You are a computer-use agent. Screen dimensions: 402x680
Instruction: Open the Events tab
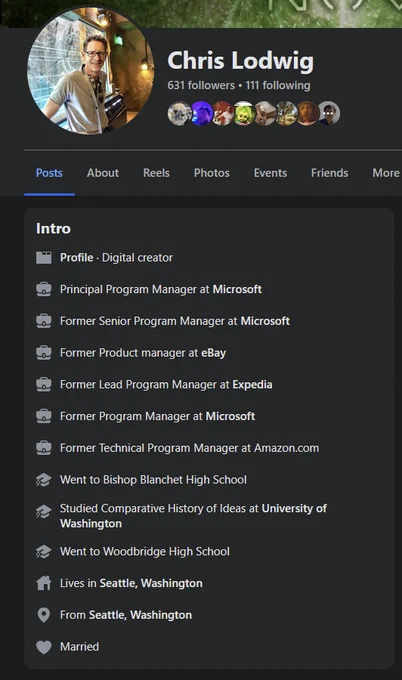click(x=270, y=173)
